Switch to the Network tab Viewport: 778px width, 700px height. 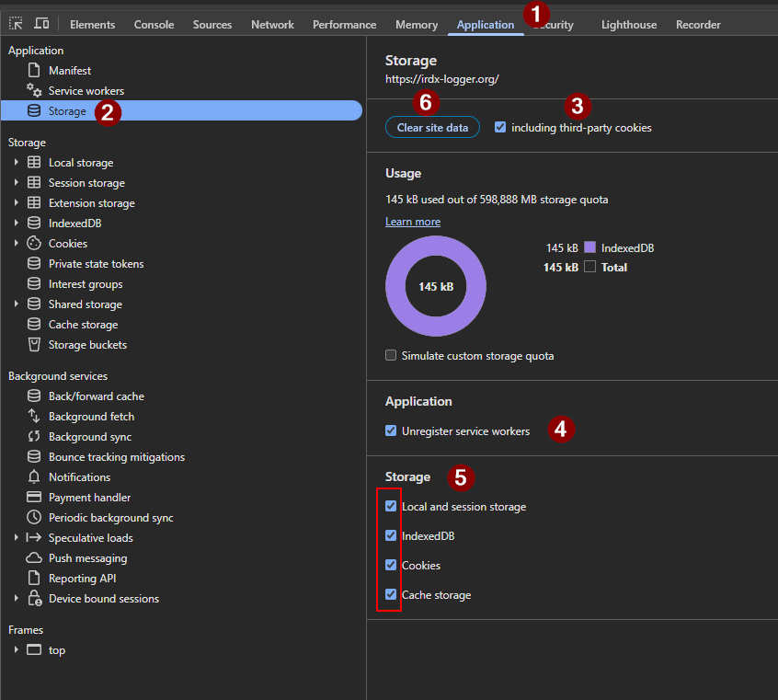[272, 25]
